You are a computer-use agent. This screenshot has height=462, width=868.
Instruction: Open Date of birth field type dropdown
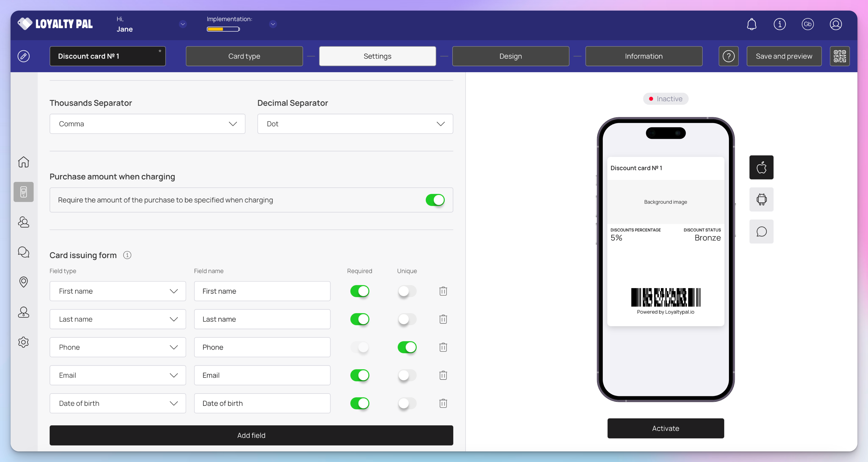[x=117, y=403]
